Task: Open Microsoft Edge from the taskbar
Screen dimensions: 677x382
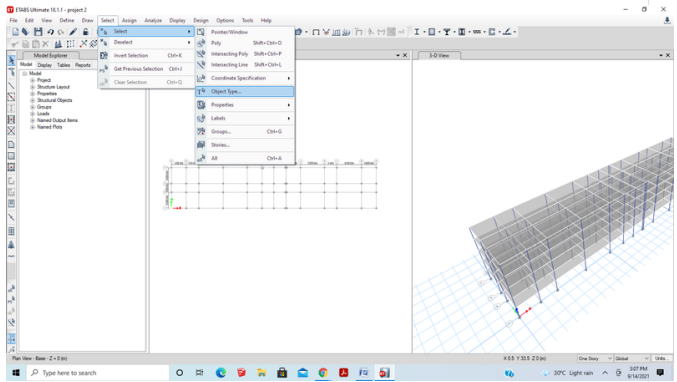Action: pyautogui.click(x=221, y=373)
